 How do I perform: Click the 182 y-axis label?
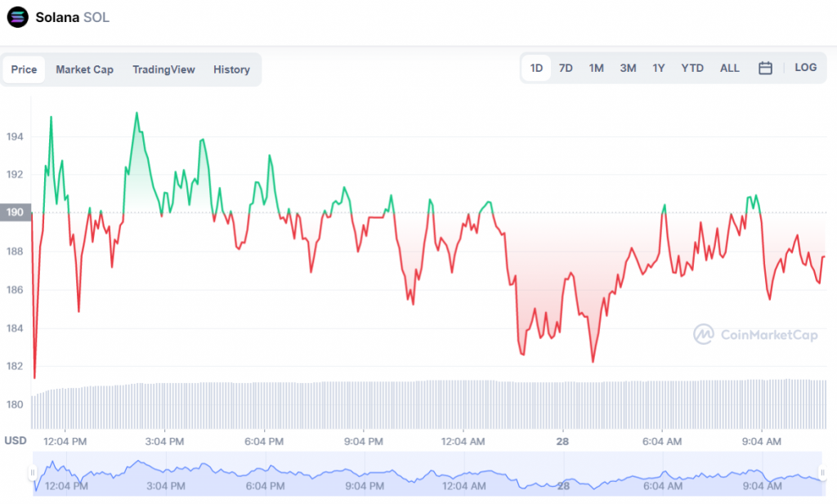pos(15,366)
